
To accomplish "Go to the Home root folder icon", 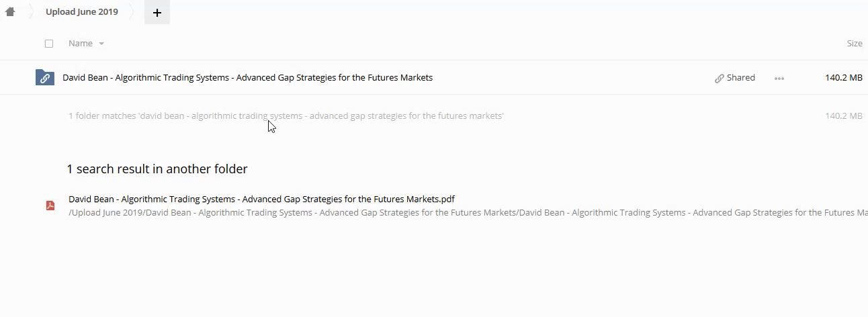I will pyautogui.click(x=10, y=12).
